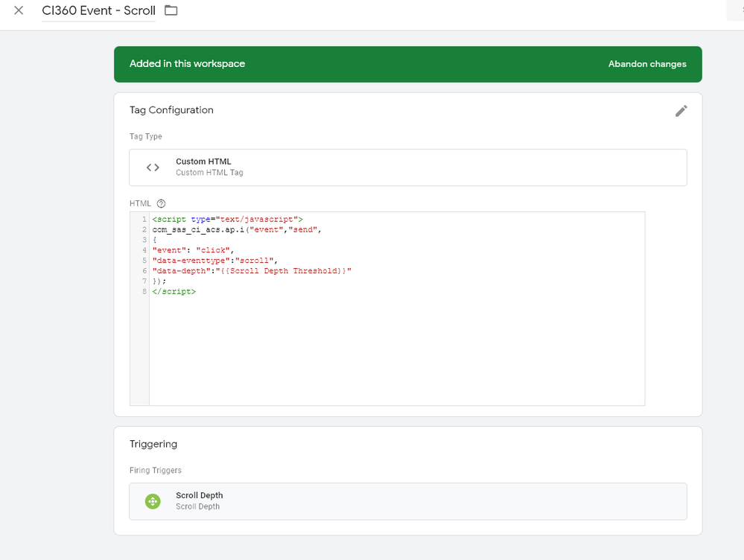This screenshot has height=560, width=744.
Task: Open HTML help question mark icon
Action: click(161, 203)
